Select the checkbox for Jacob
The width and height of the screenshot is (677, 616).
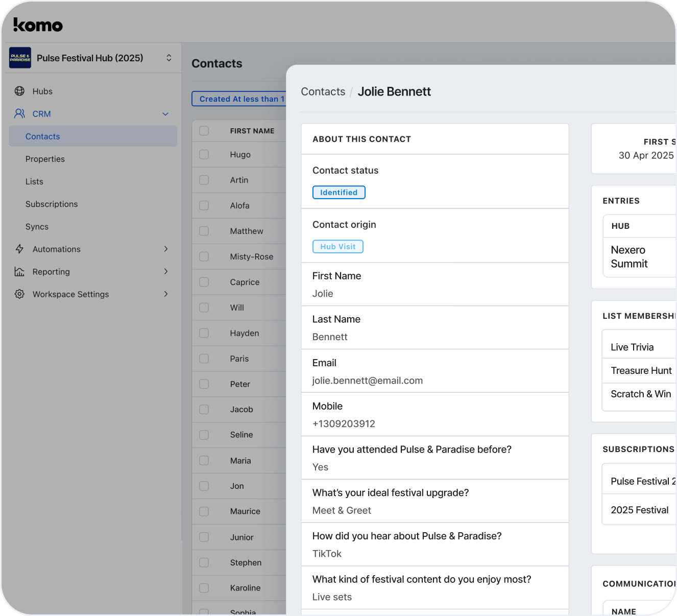[204, 409]
